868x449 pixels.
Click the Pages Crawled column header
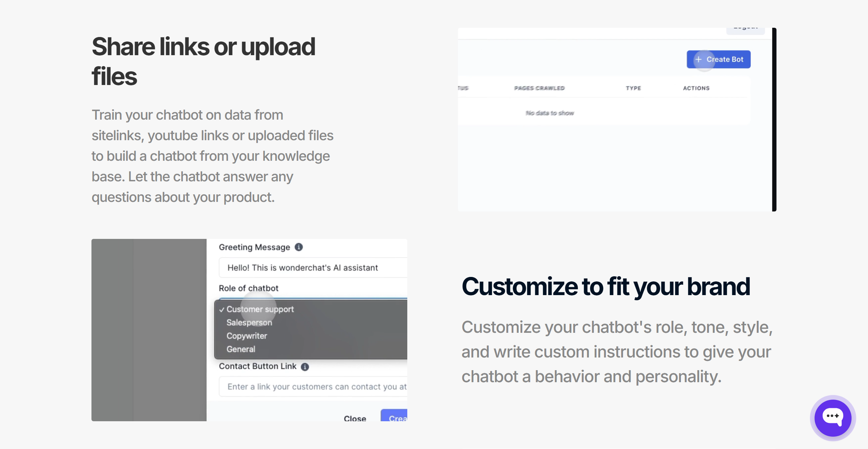point(539,88)
